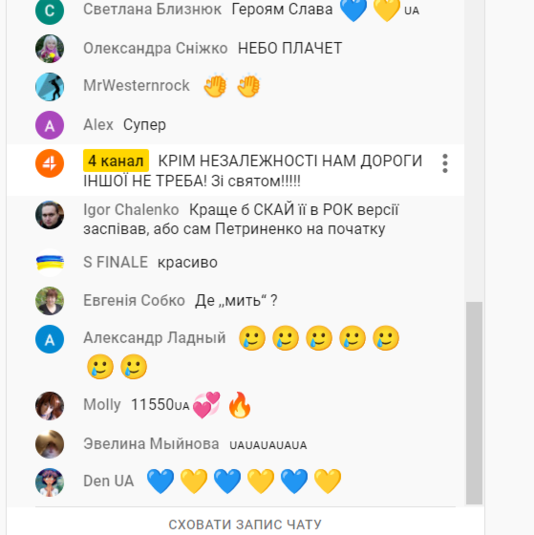Click Евгенія Собко's profile picture
Image resolution: width=534 pixels, height=535 pixels.
click(49, 301)
